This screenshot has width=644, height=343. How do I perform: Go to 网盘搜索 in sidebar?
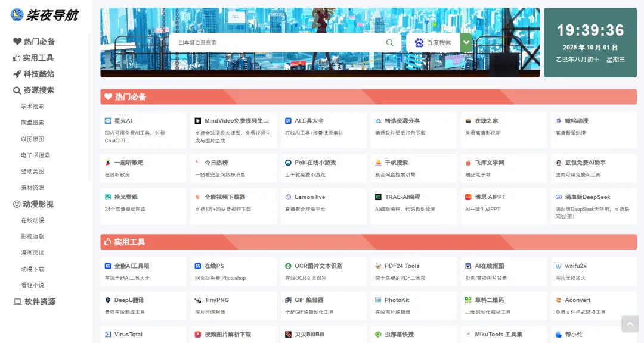pyautogui.click(x=32, y=123)
